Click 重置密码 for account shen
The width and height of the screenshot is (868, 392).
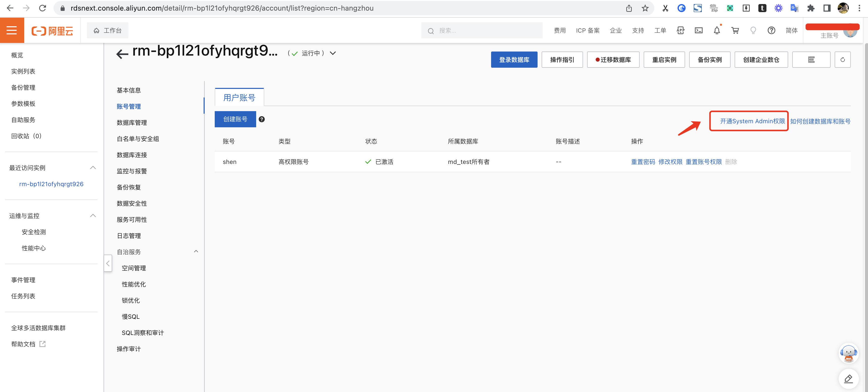(643, 162)
